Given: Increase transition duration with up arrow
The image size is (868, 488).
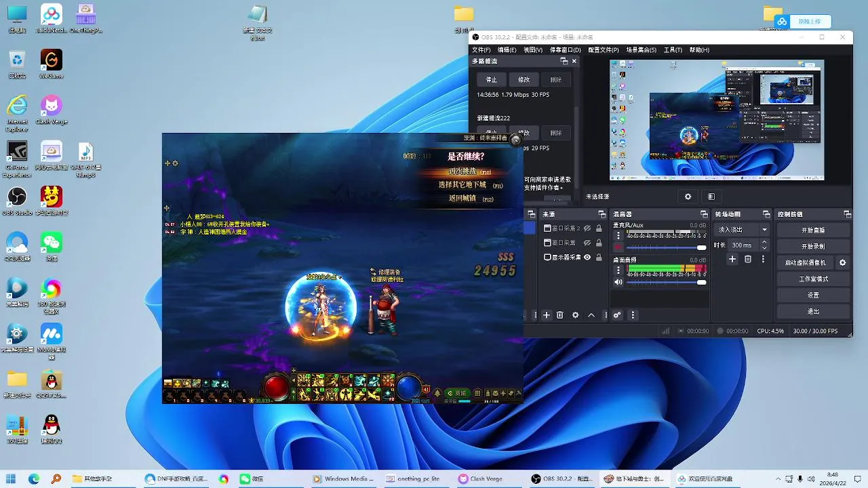Looking at the screenshot, I should (x=764, y=243).
